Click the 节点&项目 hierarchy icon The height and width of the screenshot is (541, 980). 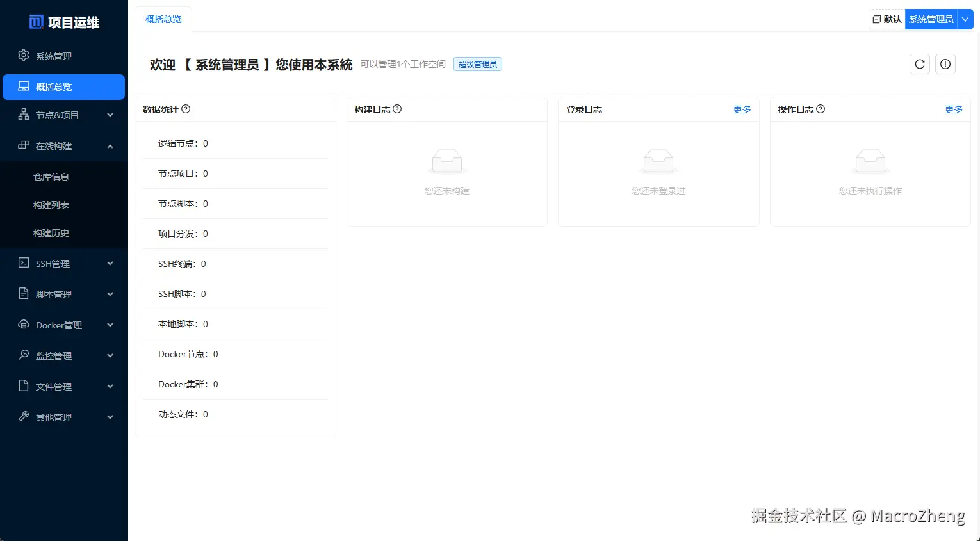click(x=24, y=114)
